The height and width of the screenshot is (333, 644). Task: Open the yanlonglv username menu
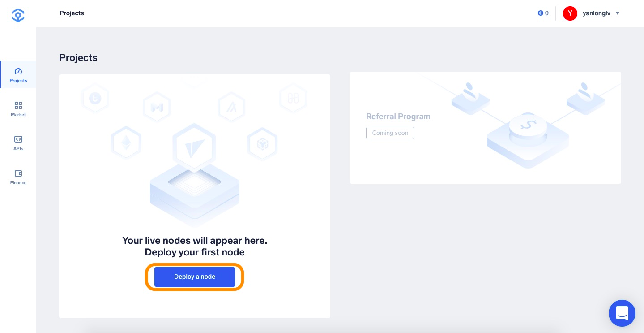pyautogui.click(x=597, y=13)
